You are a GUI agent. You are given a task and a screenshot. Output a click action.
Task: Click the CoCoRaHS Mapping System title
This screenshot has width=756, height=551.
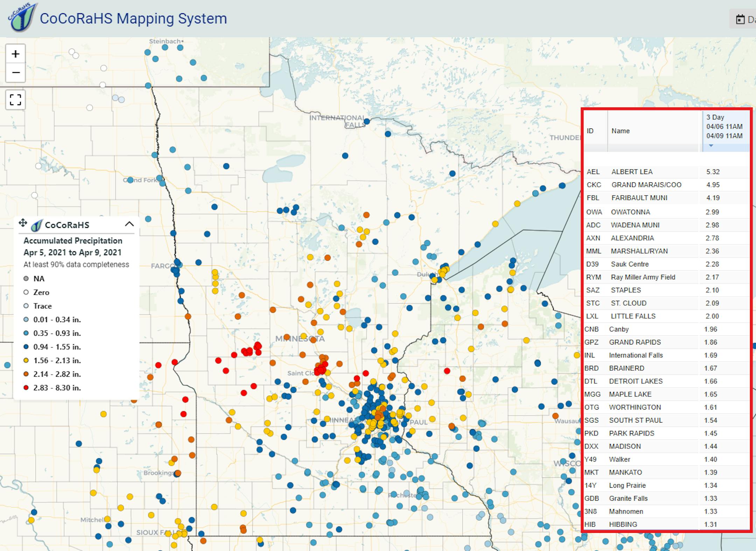133,18
